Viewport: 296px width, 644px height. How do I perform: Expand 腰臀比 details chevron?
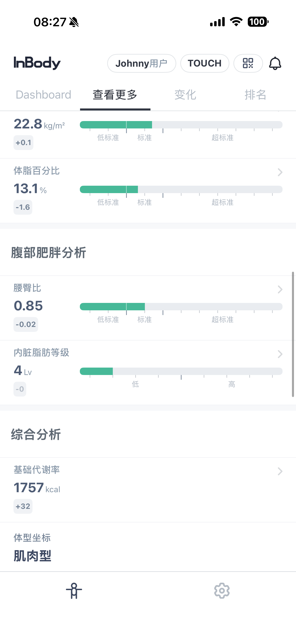[x=280, y=289]
